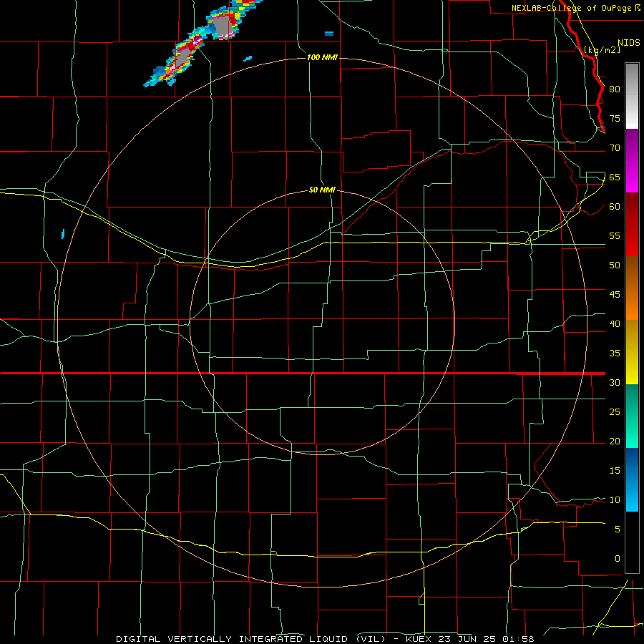Viewport: 644px width, 644px height.
Task: Click the 50 value on the scale
Action: tap(615, 265)
